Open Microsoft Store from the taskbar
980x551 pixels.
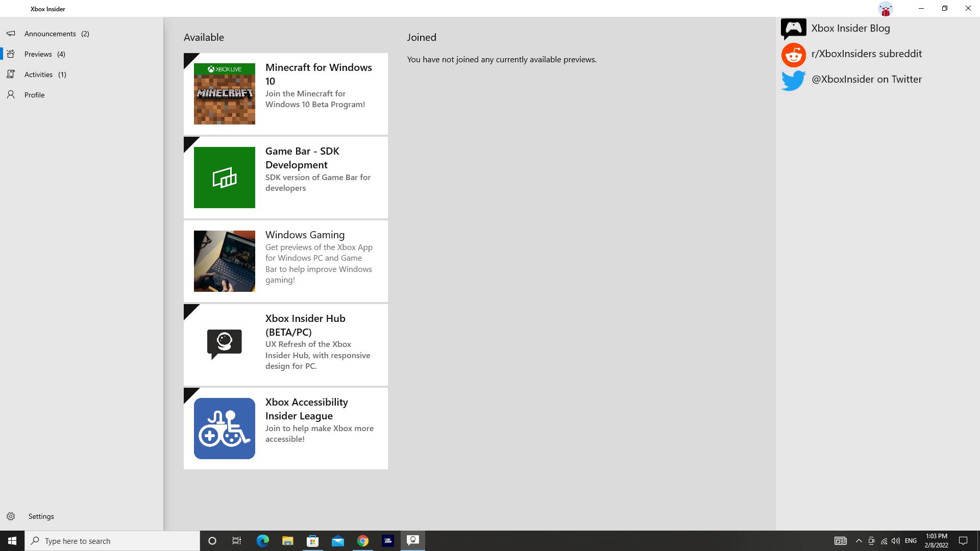pyautogui.click(x=312, y=541)
